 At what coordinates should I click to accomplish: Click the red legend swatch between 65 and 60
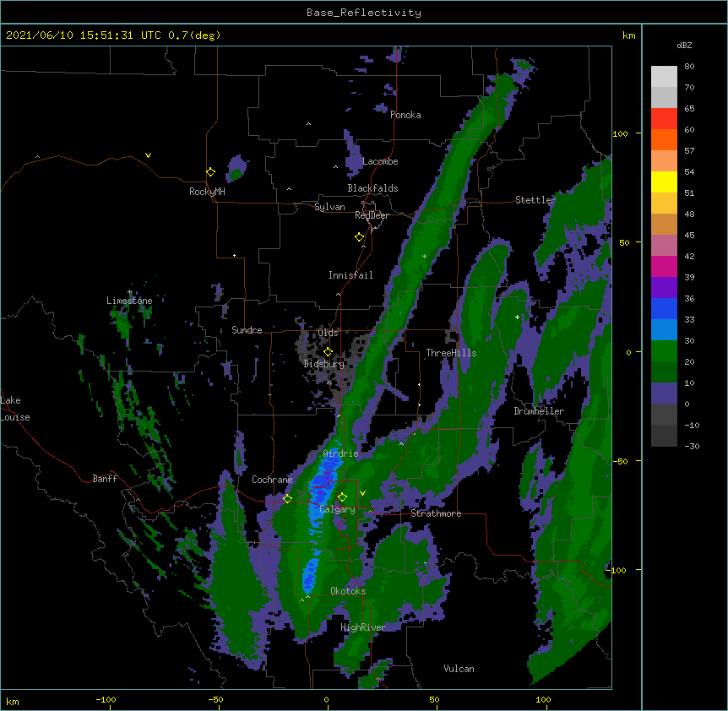664,119
